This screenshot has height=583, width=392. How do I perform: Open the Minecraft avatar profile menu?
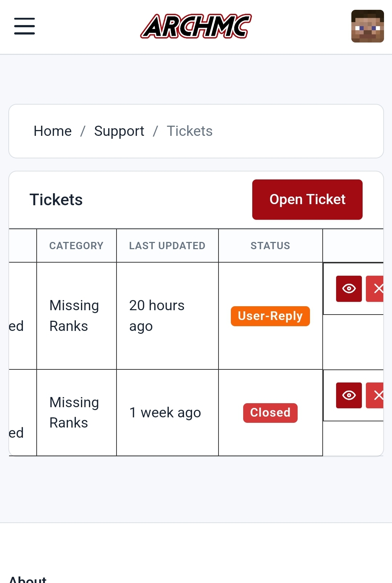[367, 26]
